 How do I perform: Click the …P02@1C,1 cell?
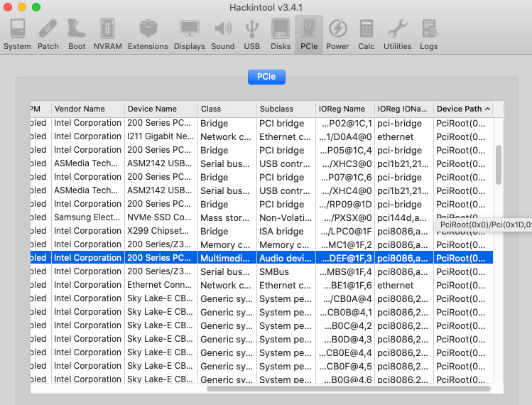[347, 123]
